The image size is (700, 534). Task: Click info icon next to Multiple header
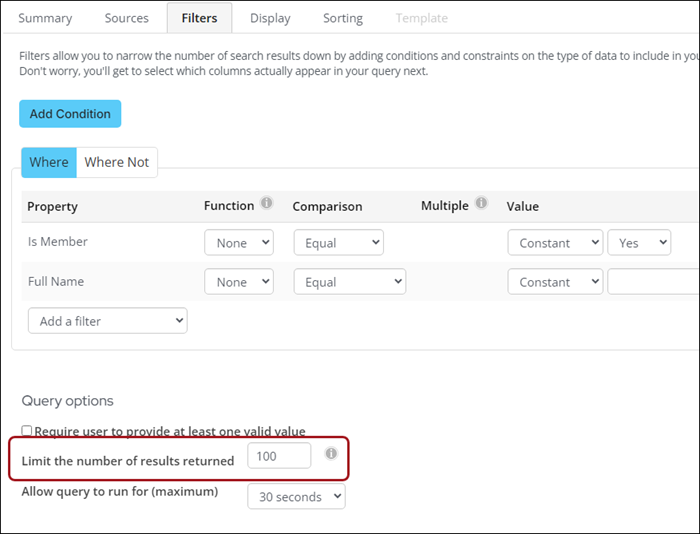tap(481, 203)
